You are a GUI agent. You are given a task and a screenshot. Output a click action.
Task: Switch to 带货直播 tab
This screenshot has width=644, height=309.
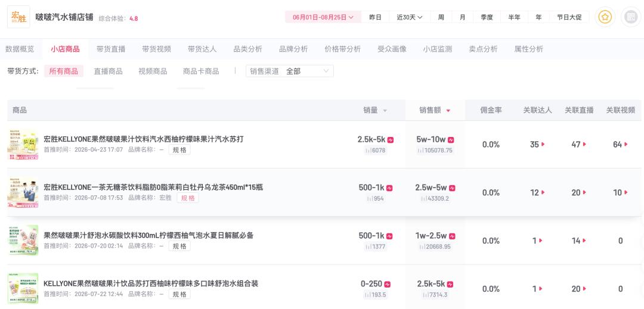coord(111,49)
